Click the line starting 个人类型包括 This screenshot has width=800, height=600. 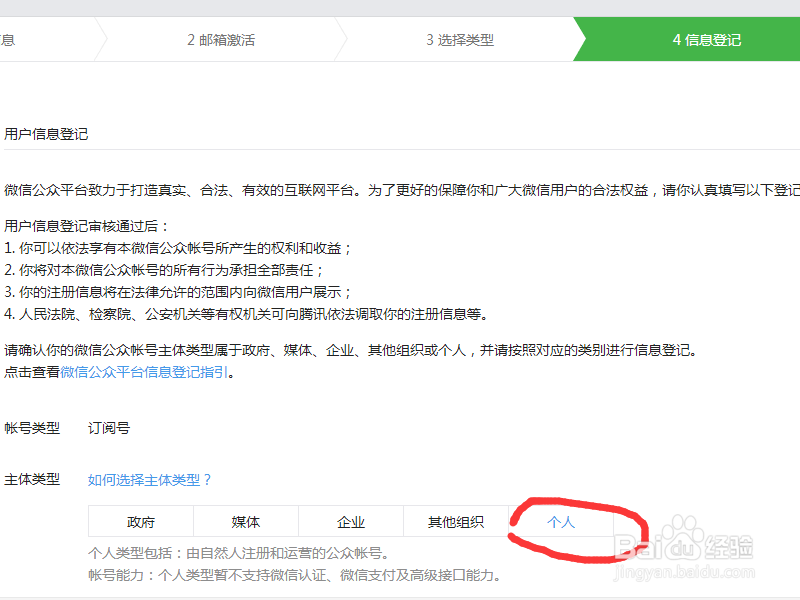point(240,553)
